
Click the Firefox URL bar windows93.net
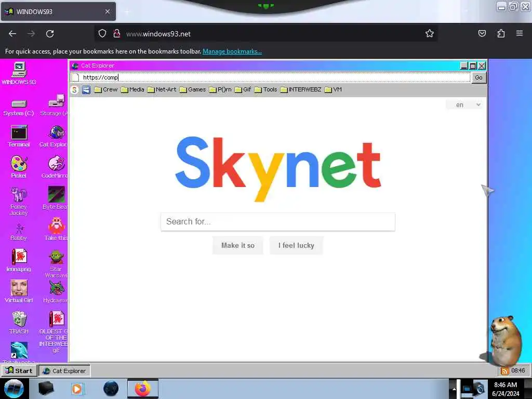tap(267, 34)
